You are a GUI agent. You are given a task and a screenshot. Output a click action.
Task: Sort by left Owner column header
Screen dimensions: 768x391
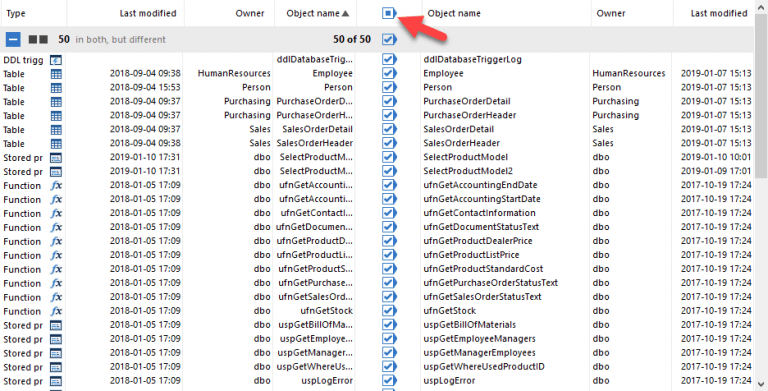pyautogui.click(x=229, y=14)
